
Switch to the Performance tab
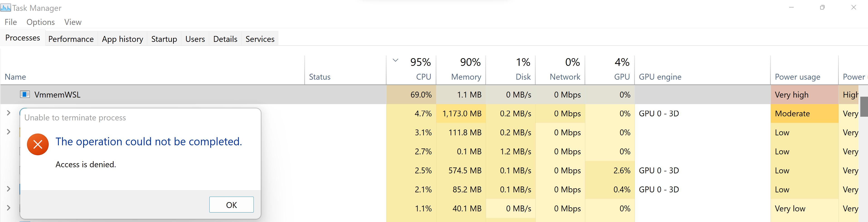(71, 39)
